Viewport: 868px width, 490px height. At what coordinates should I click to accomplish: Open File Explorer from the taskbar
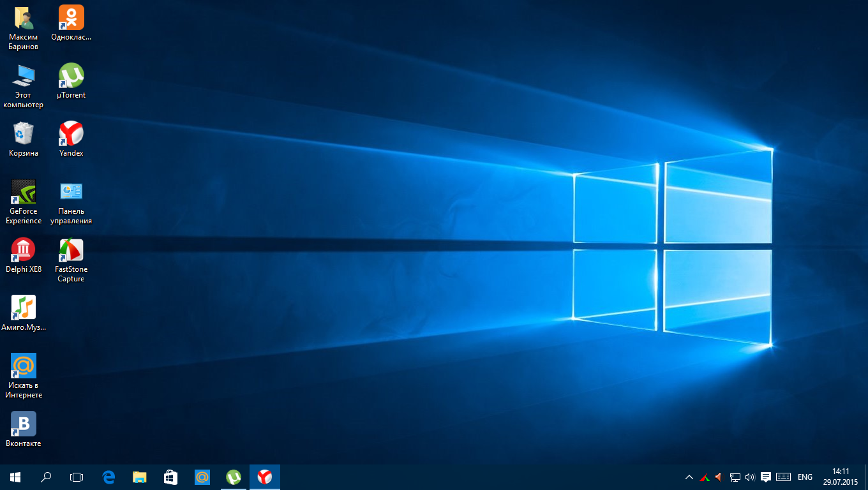[x=139, y=477]
